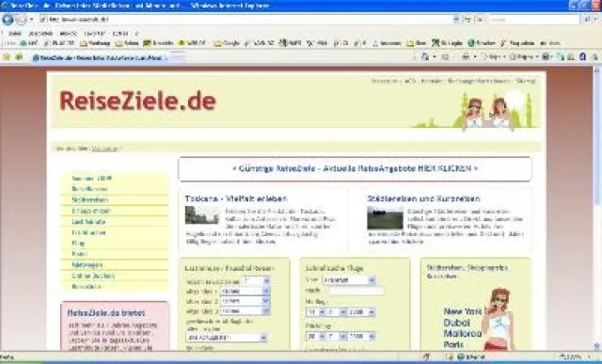Screen dimensions: 602x364
Task: Open the Rückflug year dropdown
Action: pyautogui.click(x=361, y=337)
